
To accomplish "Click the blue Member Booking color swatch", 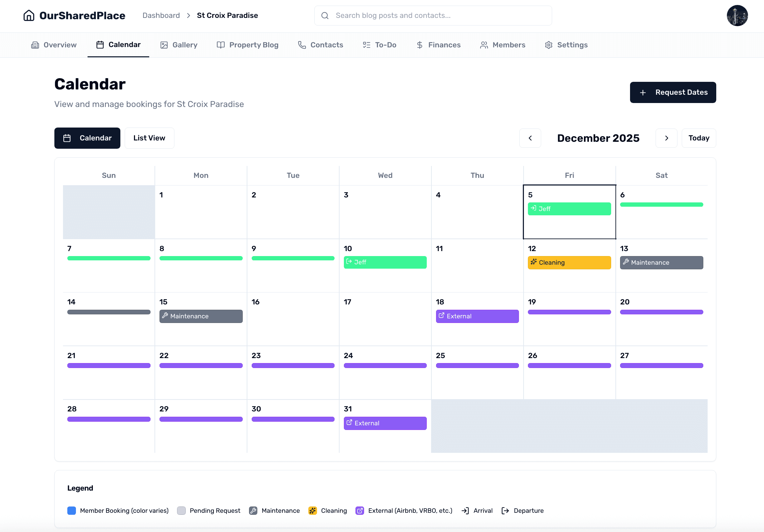I will click(72, 510).
